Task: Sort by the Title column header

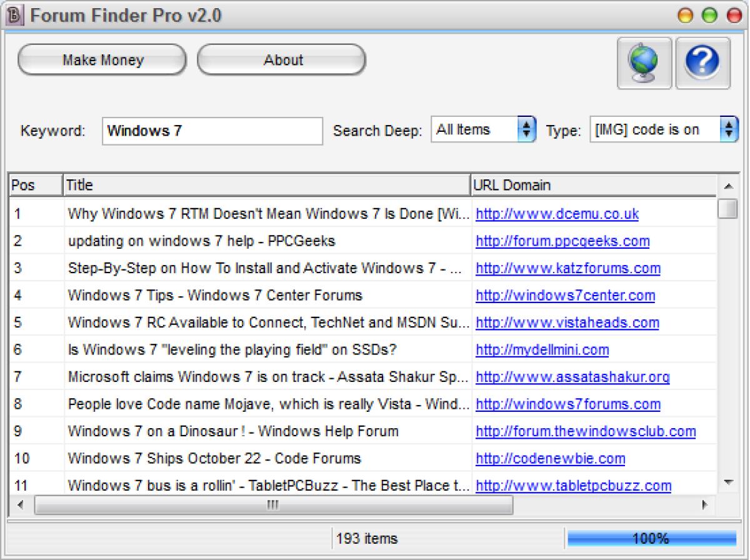Action: click(x=267, y=186)
